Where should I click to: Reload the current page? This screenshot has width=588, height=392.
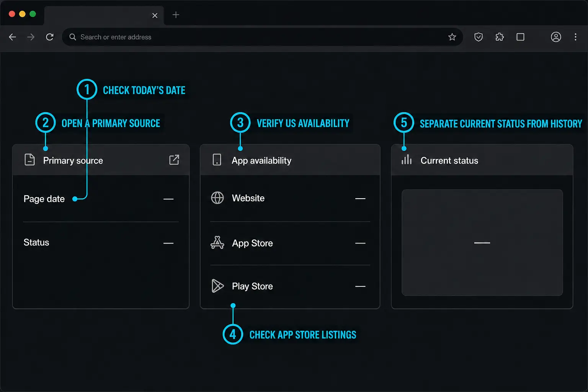(50, 37)
